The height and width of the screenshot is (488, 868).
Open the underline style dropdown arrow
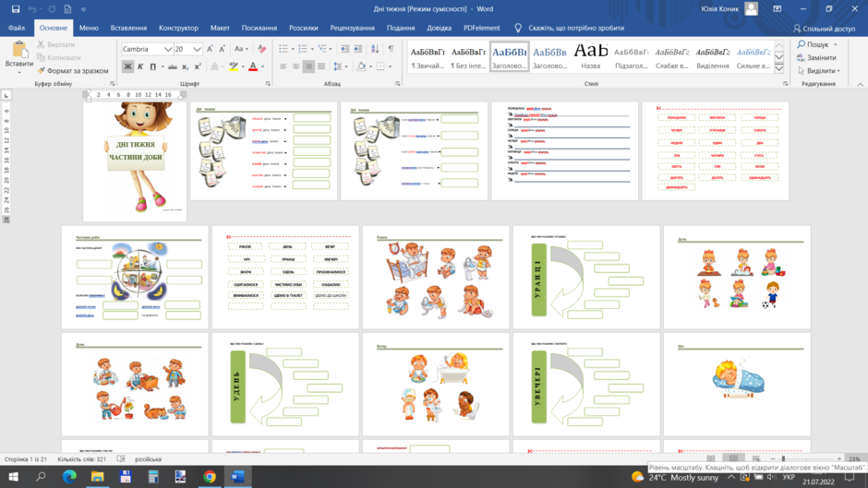[163, 67]
